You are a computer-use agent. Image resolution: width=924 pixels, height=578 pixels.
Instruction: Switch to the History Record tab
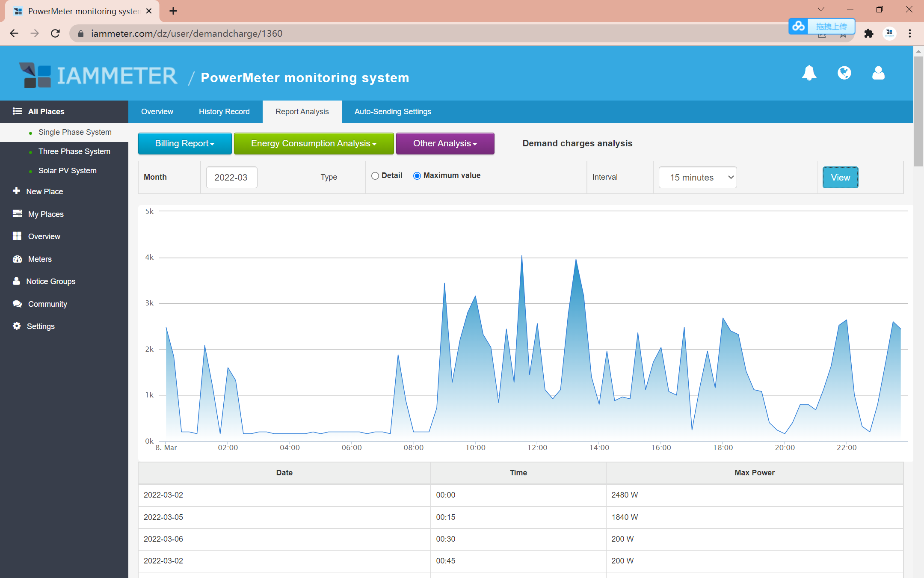point(224,111)
